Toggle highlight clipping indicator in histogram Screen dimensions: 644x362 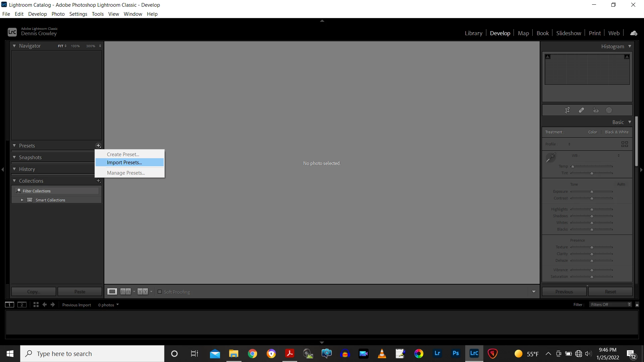point(627,57)
